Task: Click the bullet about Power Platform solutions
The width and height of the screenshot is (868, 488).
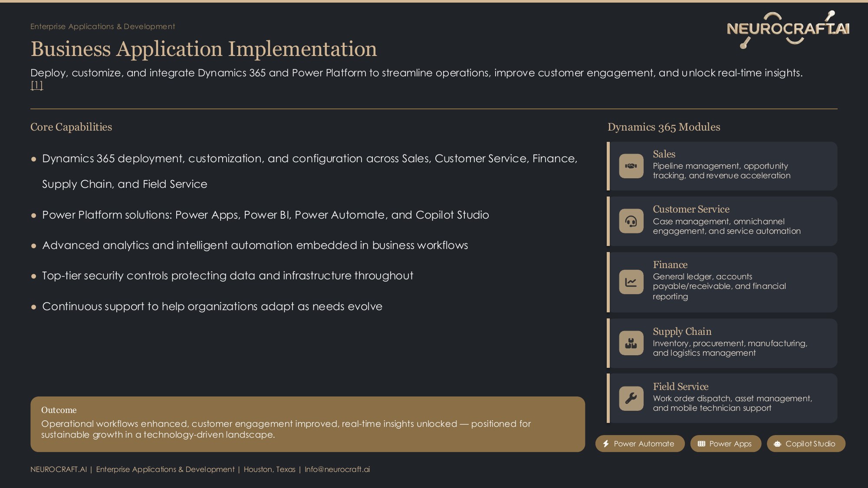Action: 265,215
